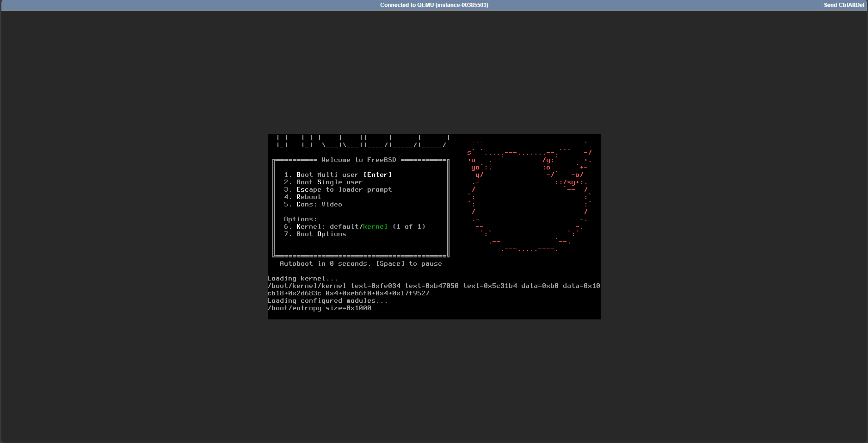Select Boot Single user menu entry
The width and height of the screenshot is (868, 443).
323,182
